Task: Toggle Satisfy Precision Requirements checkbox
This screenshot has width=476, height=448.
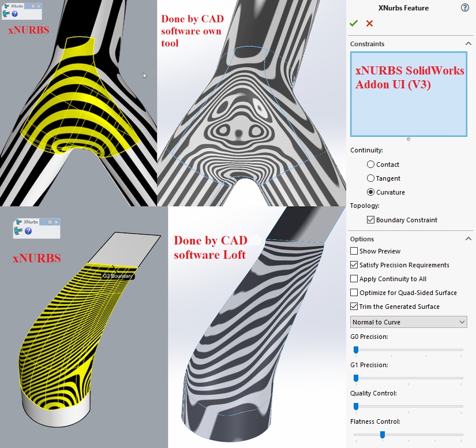Action: [354, 265]
